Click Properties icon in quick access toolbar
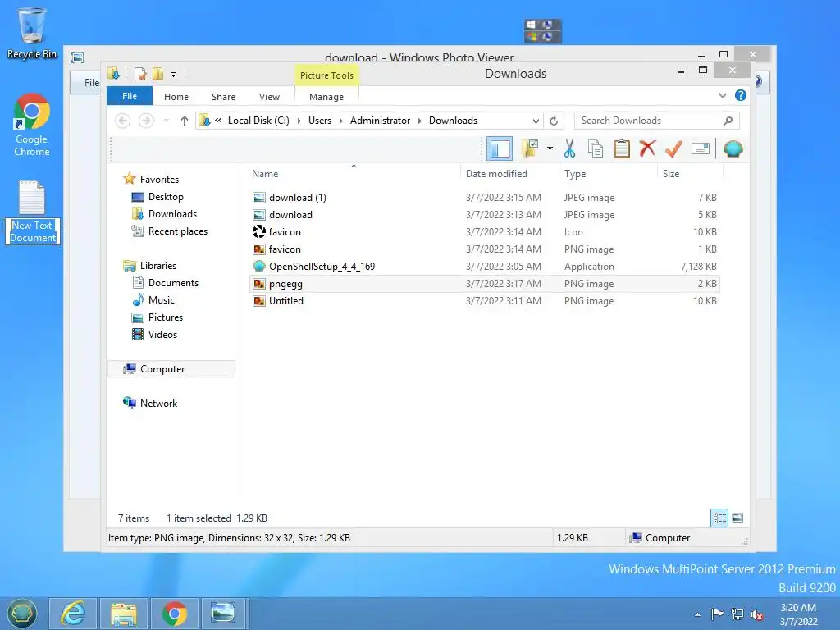 pyautogui.click(x=140, y=74)
